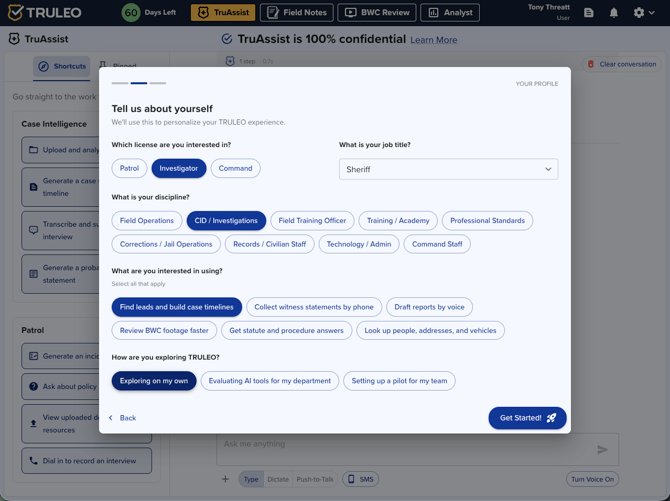Toggle Exploring on my own option
Screen dimensions: 670x501
(154, 381)
